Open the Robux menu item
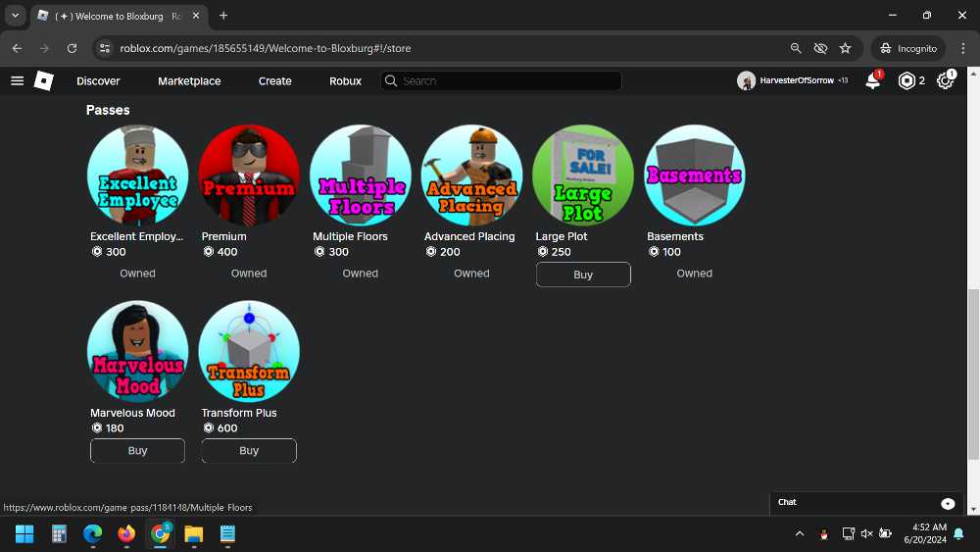The image size is (980, 552). [346, 81]
